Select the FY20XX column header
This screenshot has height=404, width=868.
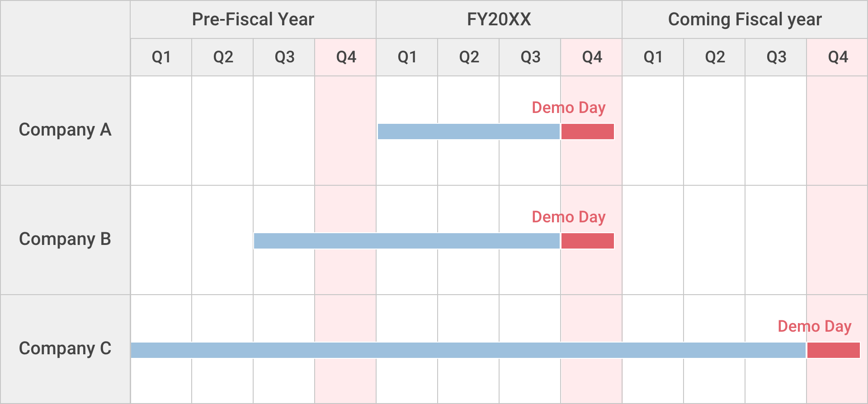pos(499,19)
